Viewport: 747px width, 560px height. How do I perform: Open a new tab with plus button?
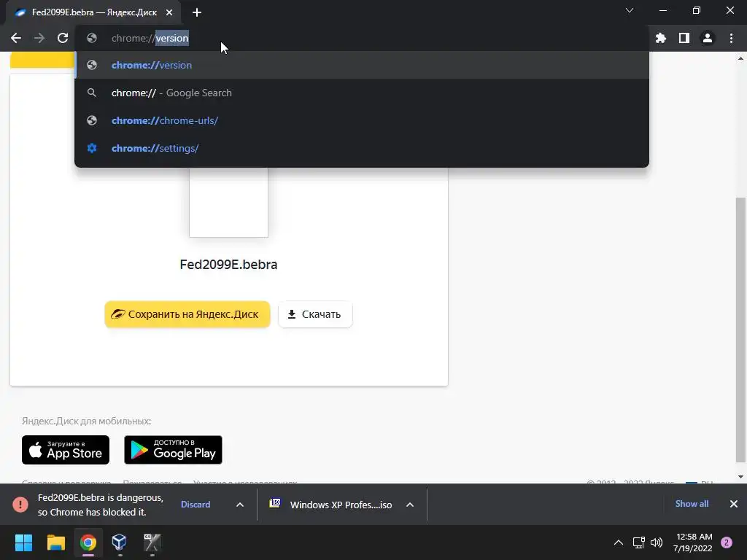197,12
